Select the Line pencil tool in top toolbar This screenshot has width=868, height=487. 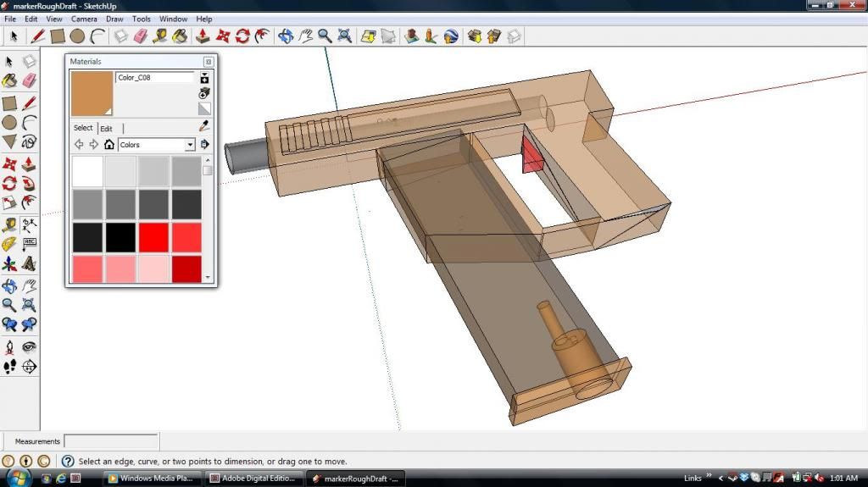(x=37, y=36)
